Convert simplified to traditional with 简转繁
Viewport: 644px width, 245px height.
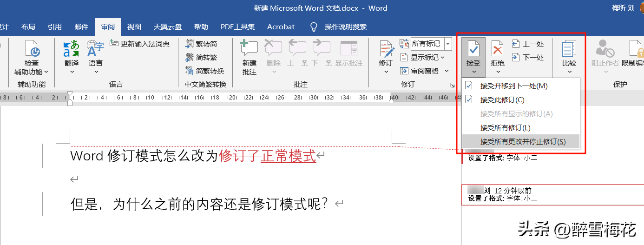[201, 57]
